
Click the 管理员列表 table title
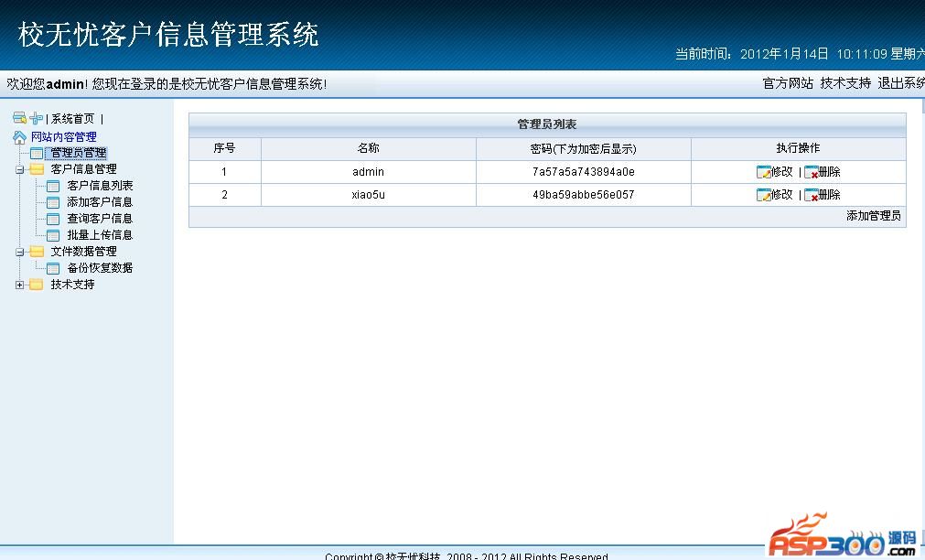[547, 124]
